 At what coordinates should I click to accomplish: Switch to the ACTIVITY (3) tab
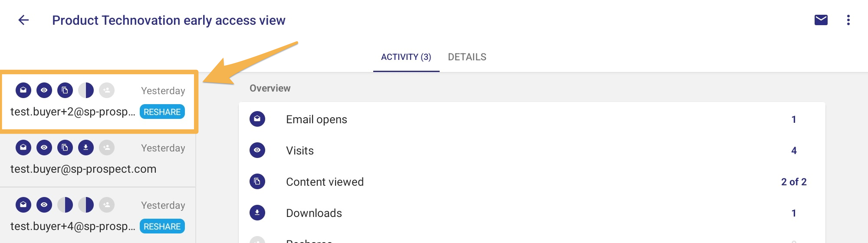point(406,57)
